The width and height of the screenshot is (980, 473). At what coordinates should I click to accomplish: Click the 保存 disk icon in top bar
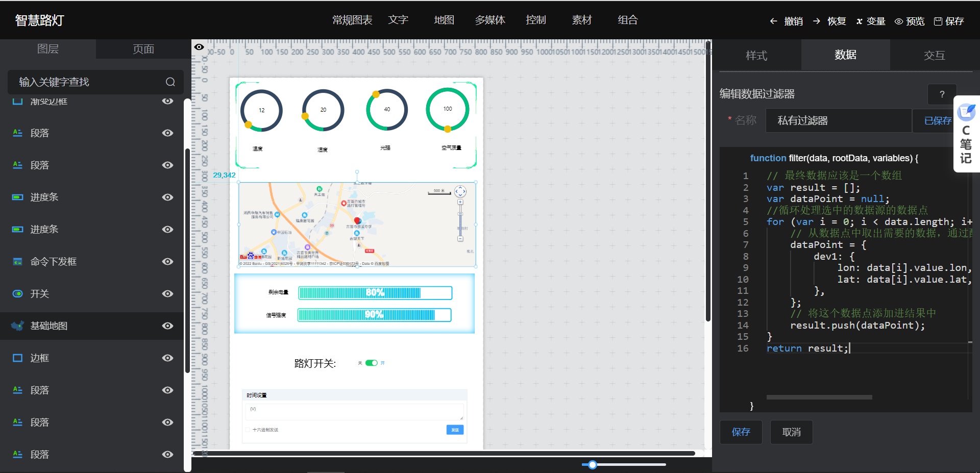pos(938,21)
